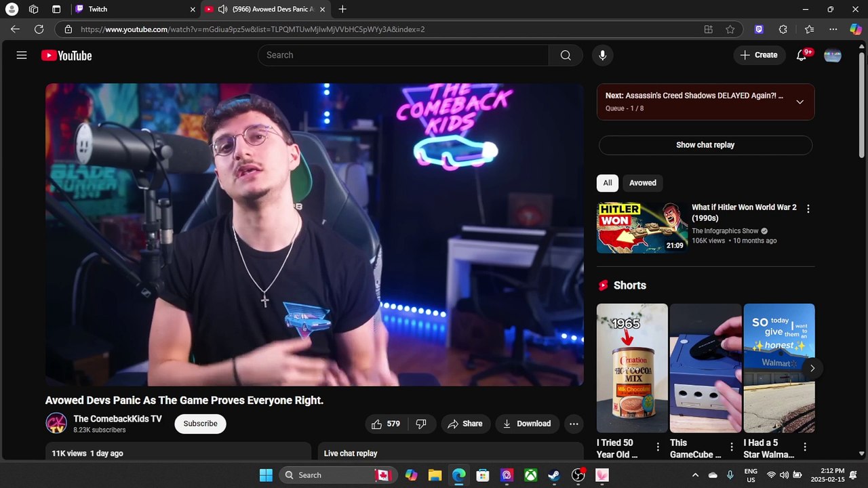Open the tab actions menu
Viewport: 868px width, 488px height.
(x=56, y=9)
